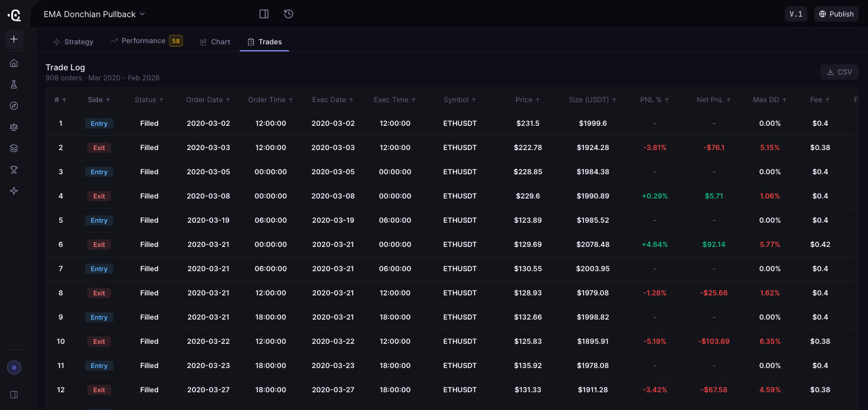This screenshot has height=410, width=868.
Task: Click the Publish button
Action: click(836, 14)
